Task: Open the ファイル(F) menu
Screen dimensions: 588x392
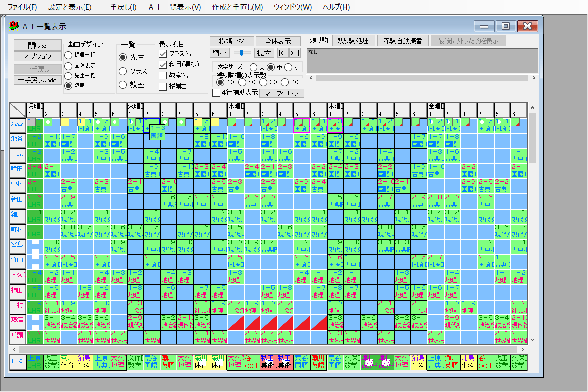Action: [22, 7]
